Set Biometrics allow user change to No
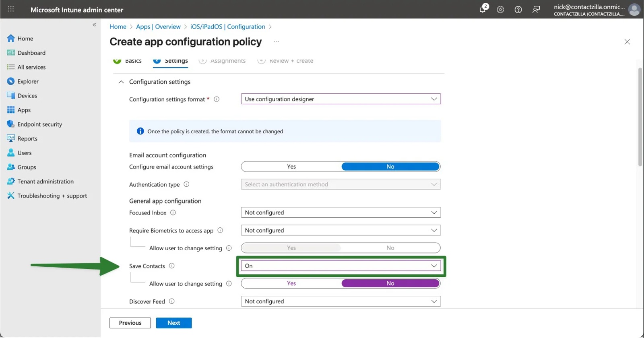 click(x=390, y=248)
